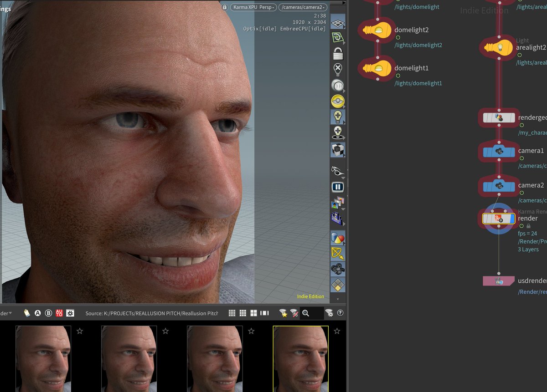Click the /lights/domelight1 path text
This screenshot has width=547, height=392.
[418, 83]
